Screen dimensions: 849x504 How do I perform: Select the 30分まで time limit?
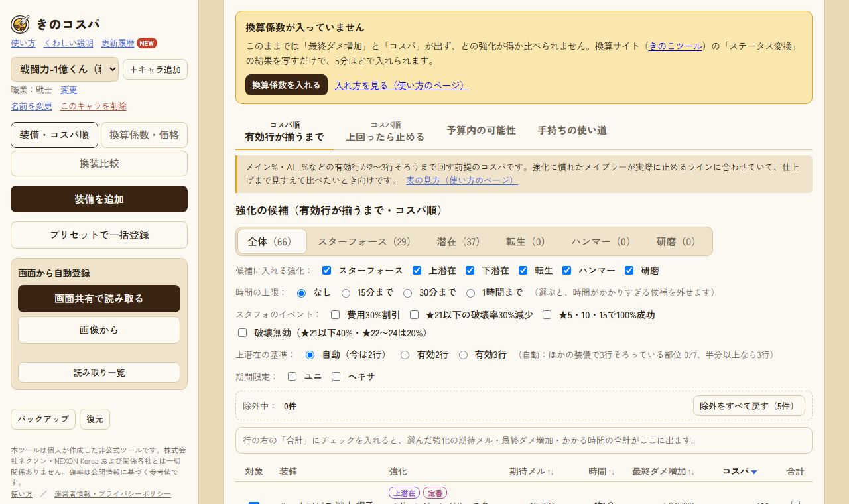pos(407,292)
